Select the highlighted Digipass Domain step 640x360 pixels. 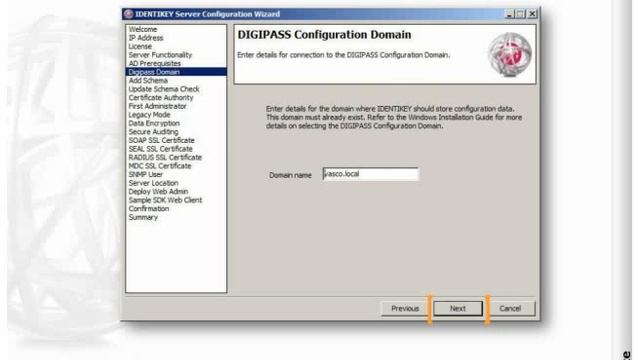(176, 72)
